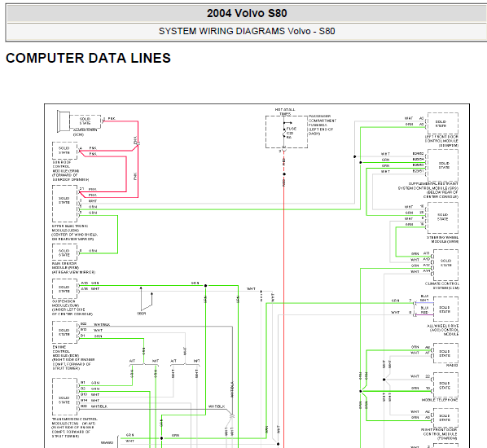
Task: Click the Right Front Door Module solid state box
Action: (x=445, y=418)
